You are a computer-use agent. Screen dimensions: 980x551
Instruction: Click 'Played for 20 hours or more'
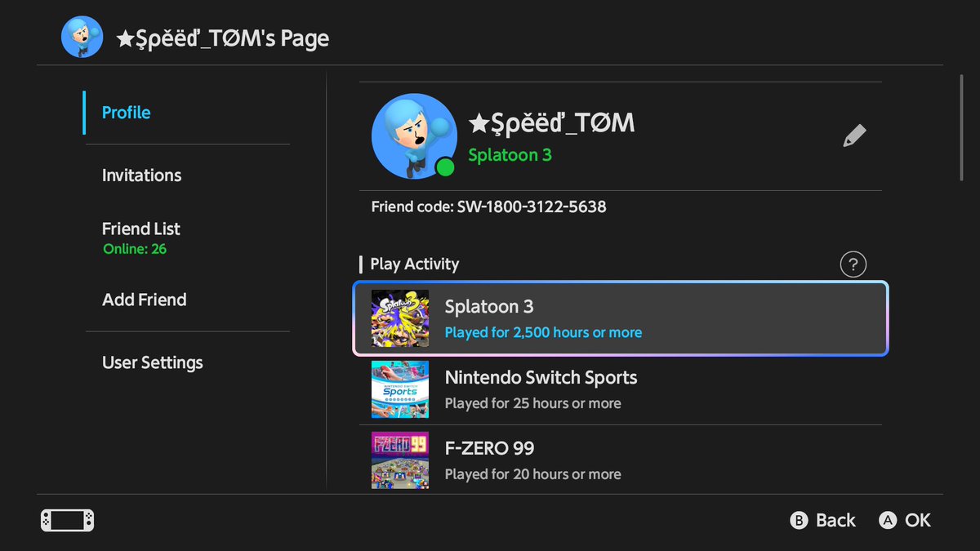(532, 474)
